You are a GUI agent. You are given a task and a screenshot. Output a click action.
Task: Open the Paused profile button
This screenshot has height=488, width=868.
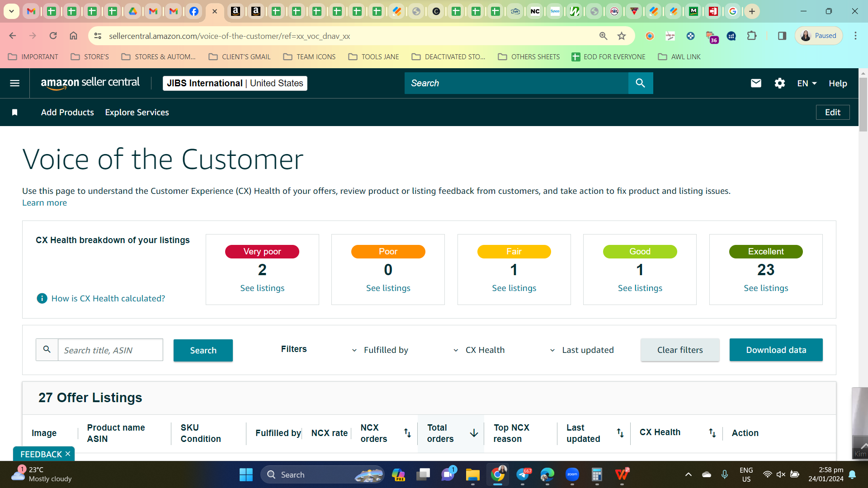point(818,36)
